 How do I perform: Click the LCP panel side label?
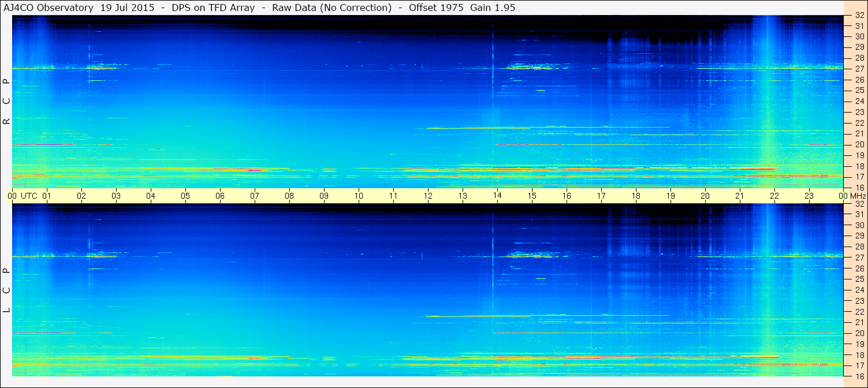tap(6, 290)
